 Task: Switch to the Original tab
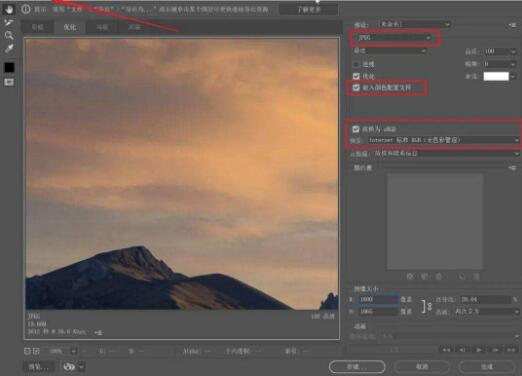pos(38,27)
